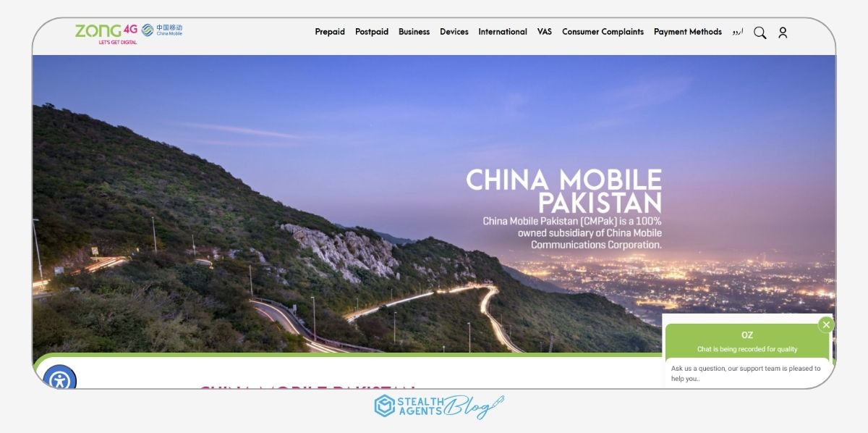Image resolution: width=868 pixels, height=433 pixels.
Task: Open the user account icon
Action: click(783, 33)
